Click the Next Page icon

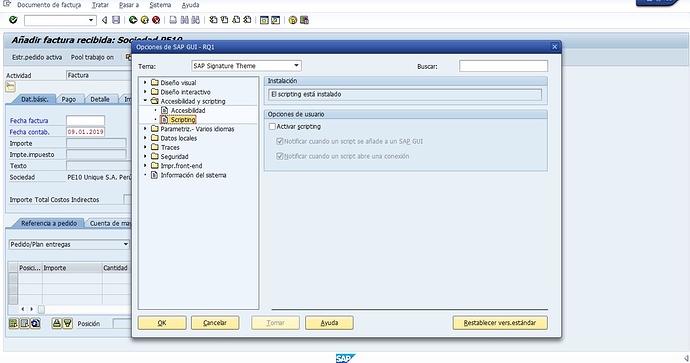point(236,20)
